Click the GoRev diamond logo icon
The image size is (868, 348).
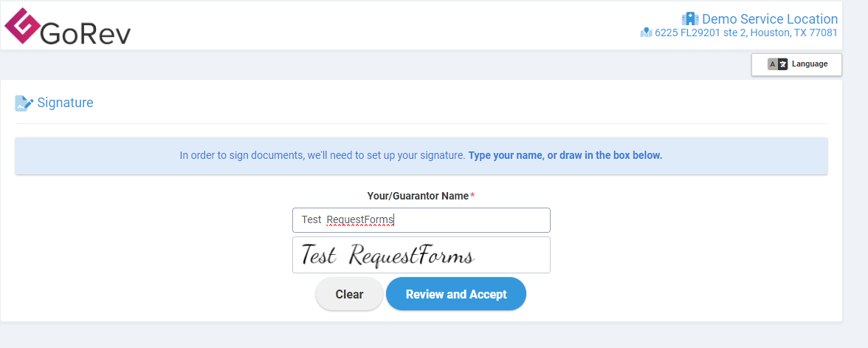(23, 25)
